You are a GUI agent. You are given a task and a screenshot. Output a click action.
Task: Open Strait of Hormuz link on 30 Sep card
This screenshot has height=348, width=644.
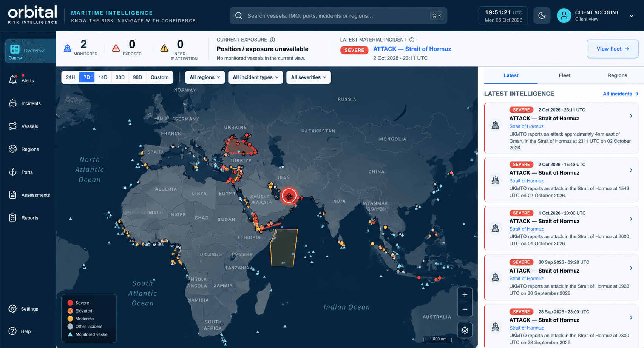[x=526, y=279]
